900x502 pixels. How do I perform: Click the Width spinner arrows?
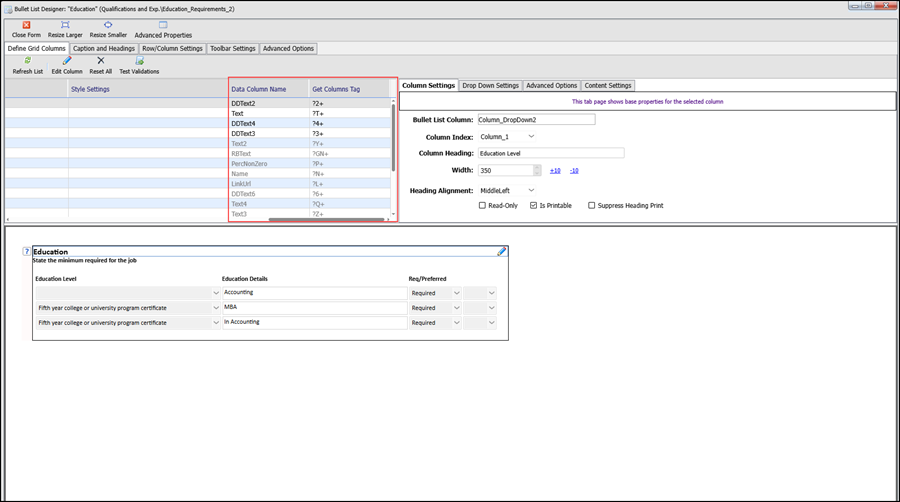(x=537, y=170)
